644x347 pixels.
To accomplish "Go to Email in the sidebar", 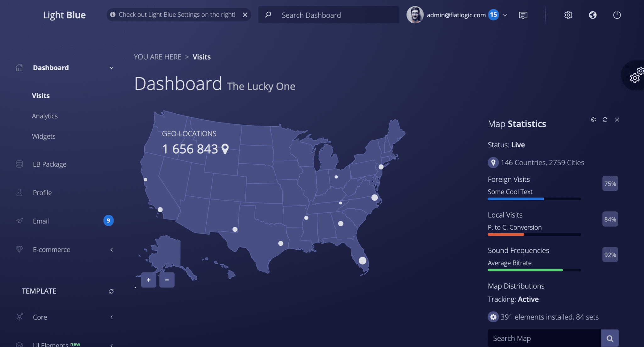I will 41,221.
